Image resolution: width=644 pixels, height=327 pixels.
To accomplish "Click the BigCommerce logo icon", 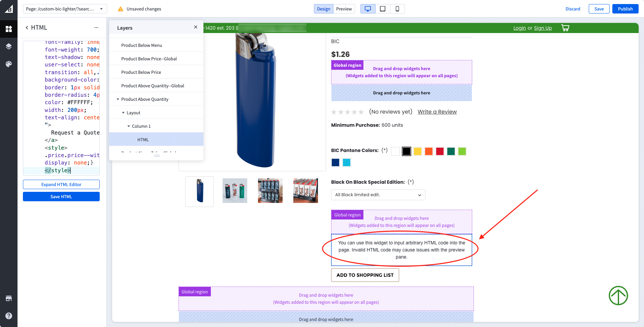I will 9,9.
